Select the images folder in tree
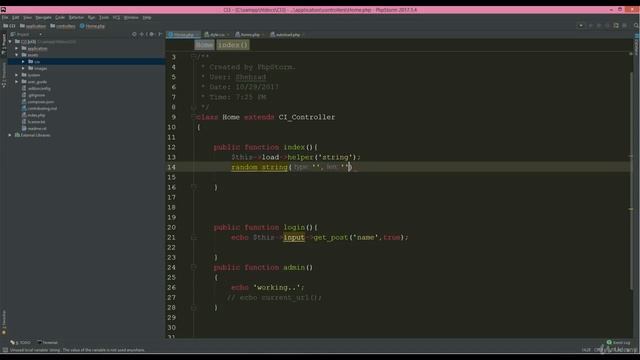This screenshot has height=360, width=640. coord(38,68)
